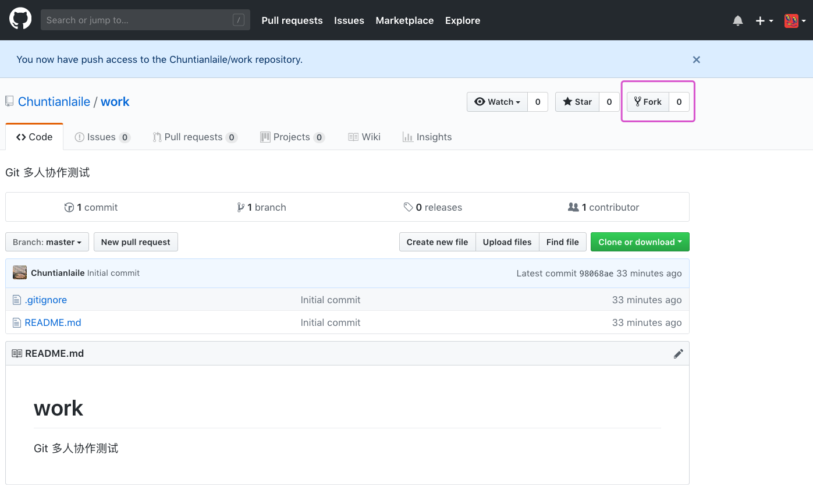Open Chuntianlaile author link in commit bar
This screenshot has height=504, width=813.
pos(58,273)
